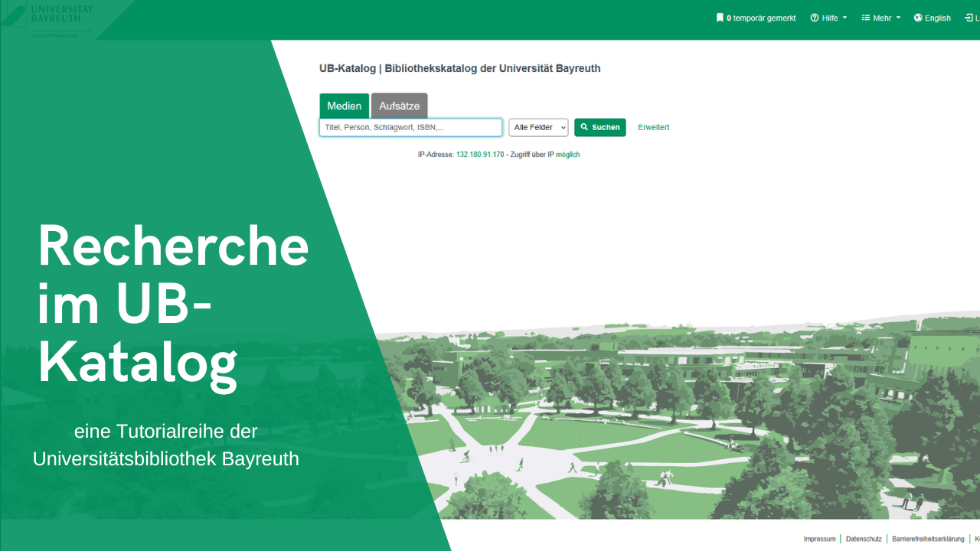This screenshot has width=980, height=551.
Task: Open the Barrierefreiheitserklärung footer link
Action: [x=928, y=539]
